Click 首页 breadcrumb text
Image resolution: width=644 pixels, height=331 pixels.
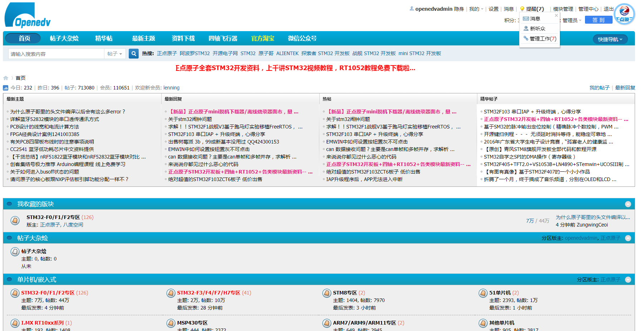point(20,78)
